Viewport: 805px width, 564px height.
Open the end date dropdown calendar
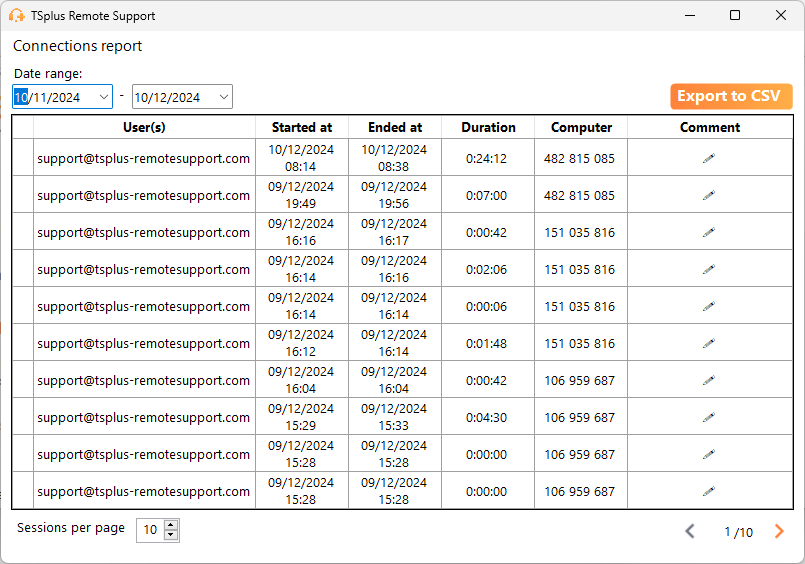click(x=223, y=97)
